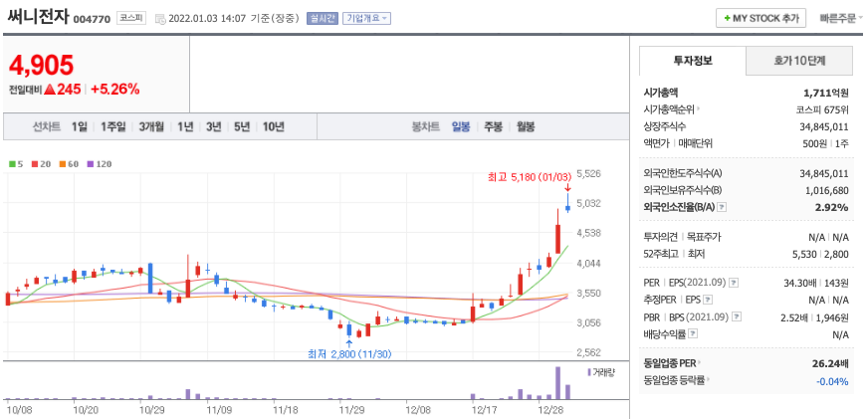
Task: Click the help icon beside 추정PER EPS
Action: point(708,300)
